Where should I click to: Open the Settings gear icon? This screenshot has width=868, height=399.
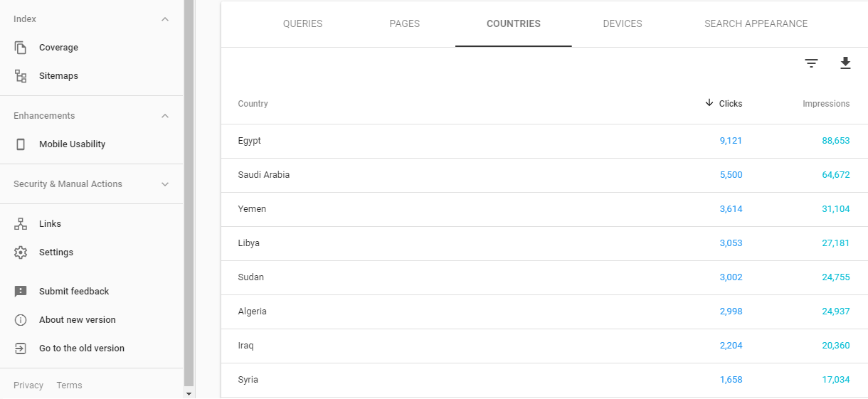tap(21, 252)
